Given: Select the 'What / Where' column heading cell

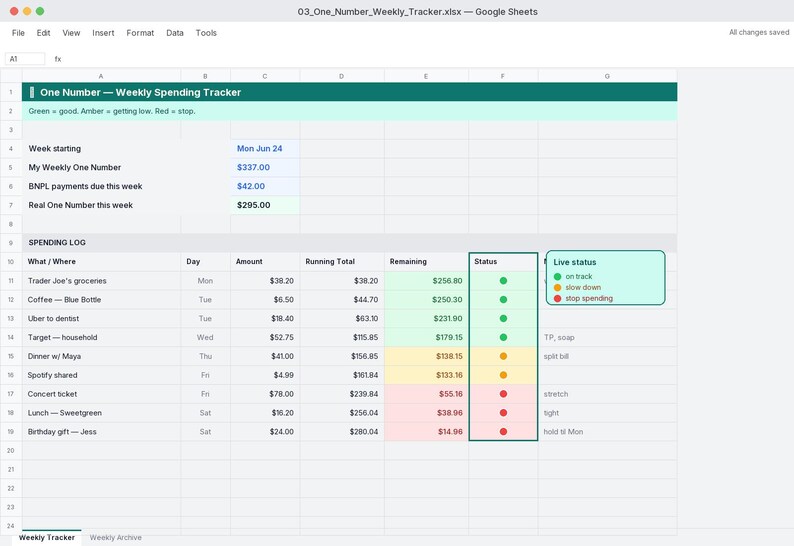Looking at the screenshot, I should click(x=101, y=262).
